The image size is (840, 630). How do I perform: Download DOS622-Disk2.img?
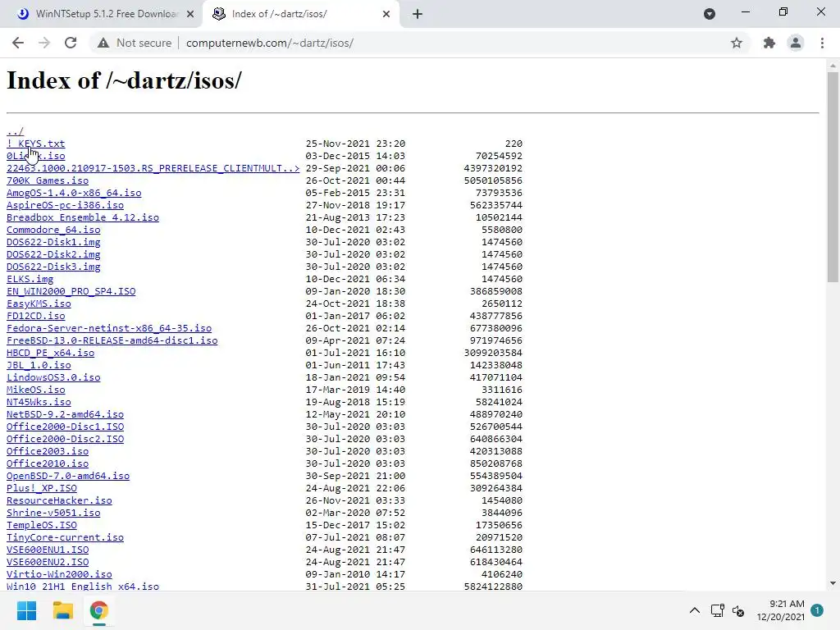coord(53,254)
